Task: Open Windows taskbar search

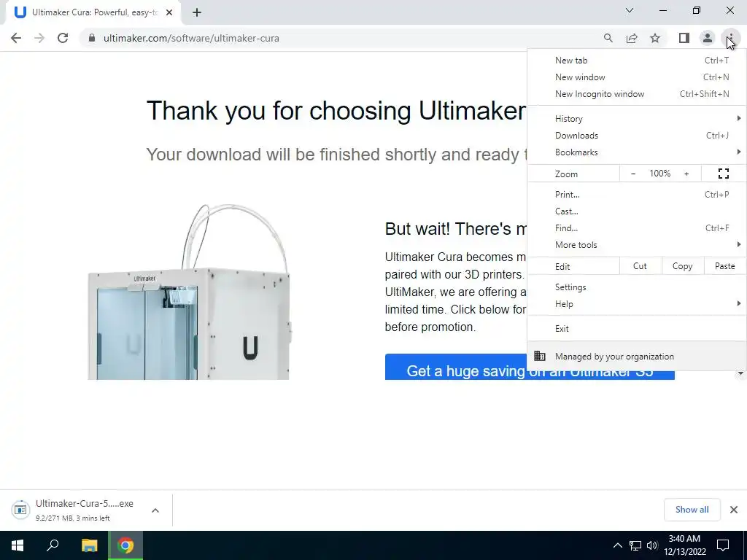Action: point(53,545)
